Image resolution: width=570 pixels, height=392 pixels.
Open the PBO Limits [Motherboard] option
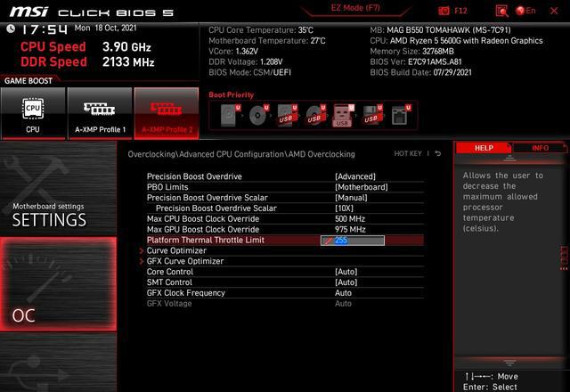click(361, 187)
